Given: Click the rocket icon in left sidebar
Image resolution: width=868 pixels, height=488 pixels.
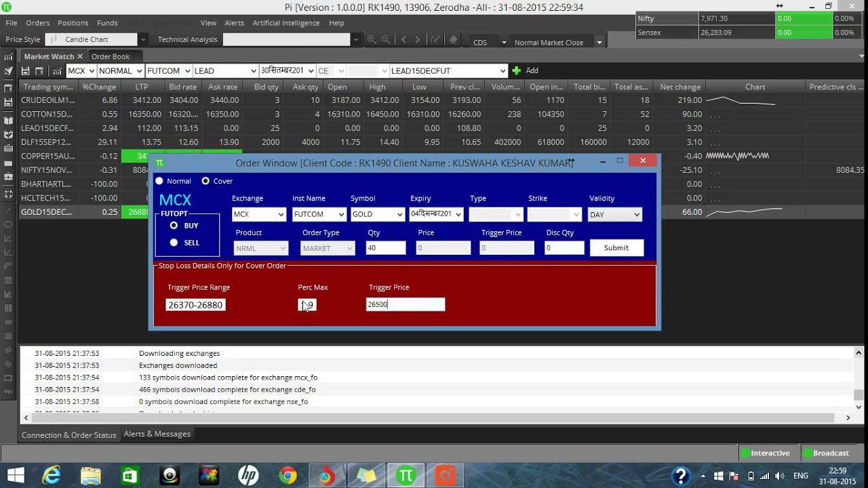Looking at the screenshot, I should [8, 71].
